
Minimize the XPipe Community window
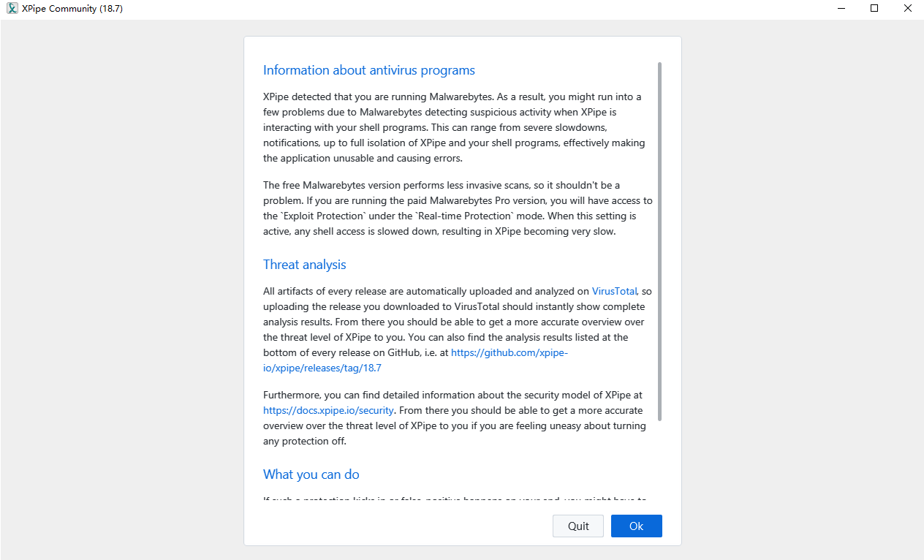pos(840,8)
